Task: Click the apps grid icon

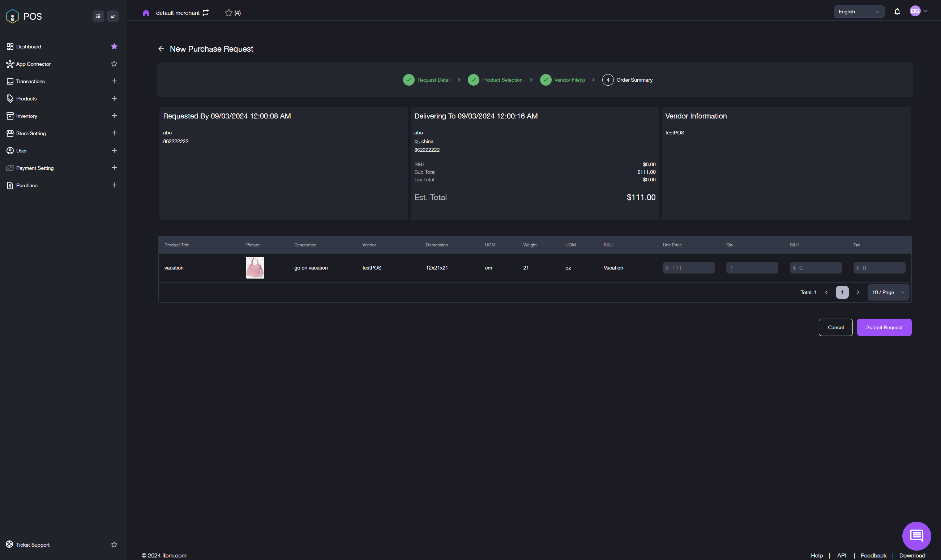Action: tap(98, 16)
